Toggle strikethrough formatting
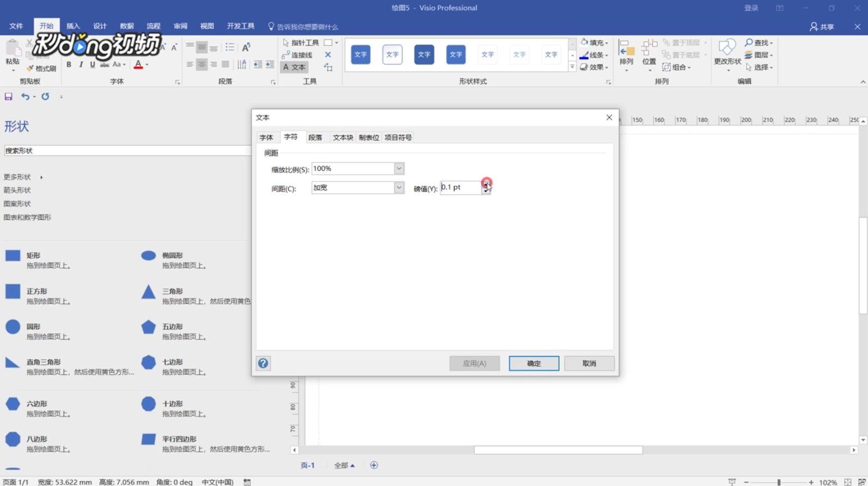 coord(105,65)
